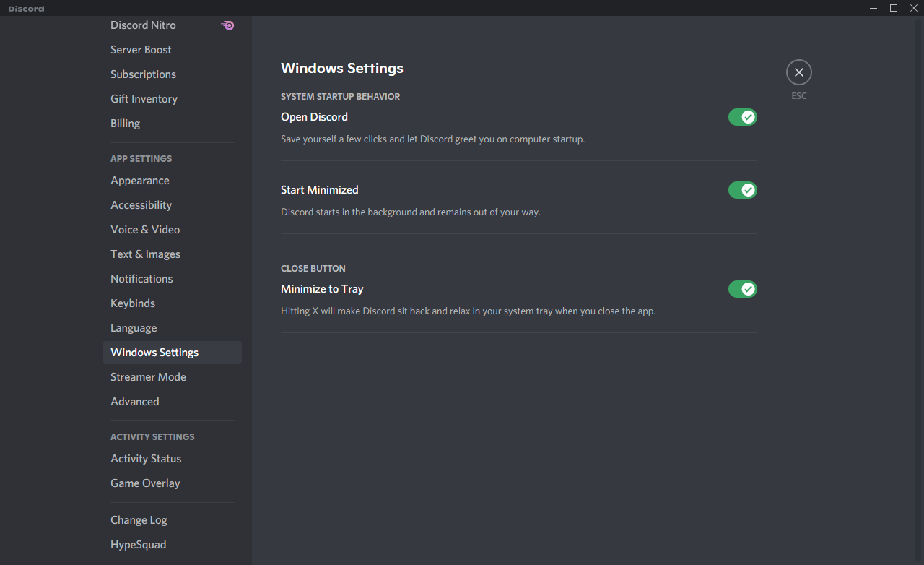Click the Minimize to Tray setting label
The image size is (924, 565).
point(322,289)
